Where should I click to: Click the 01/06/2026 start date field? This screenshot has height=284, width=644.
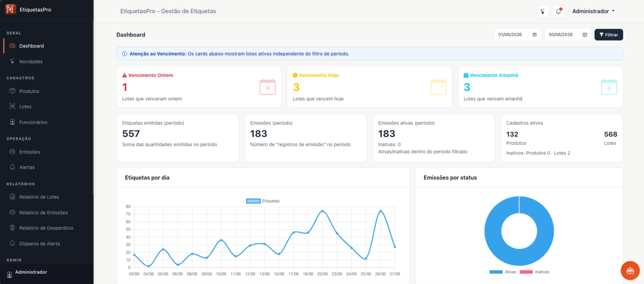[x=518, y=35]
